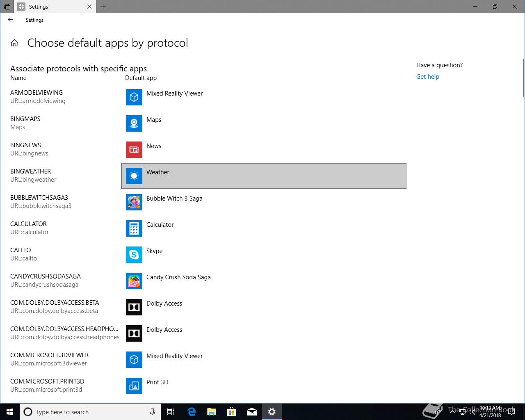Click the BINGWEATHER protocol name

coord(31,171)
